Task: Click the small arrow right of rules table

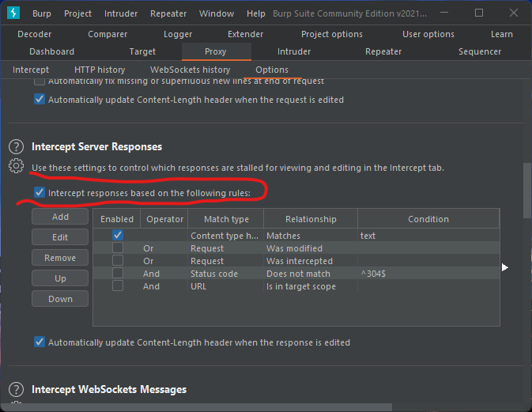Action: pos(505,267)
